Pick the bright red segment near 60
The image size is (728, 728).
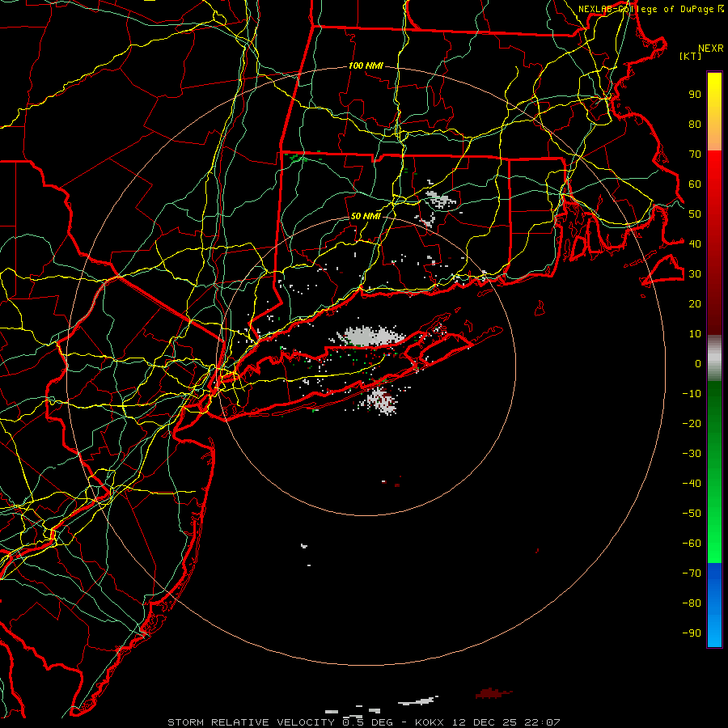[714, 179]
